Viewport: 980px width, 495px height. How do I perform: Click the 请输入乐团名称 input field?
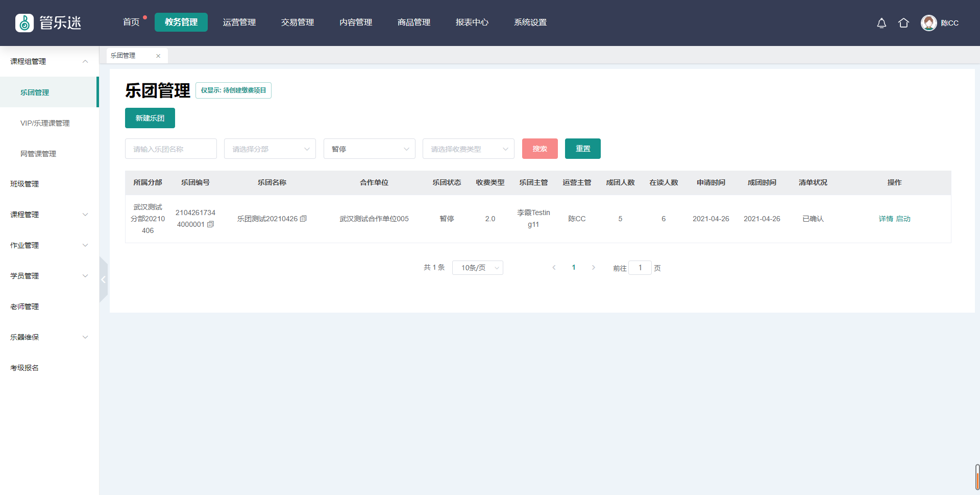pyautogui.click(x=170, y=149)
